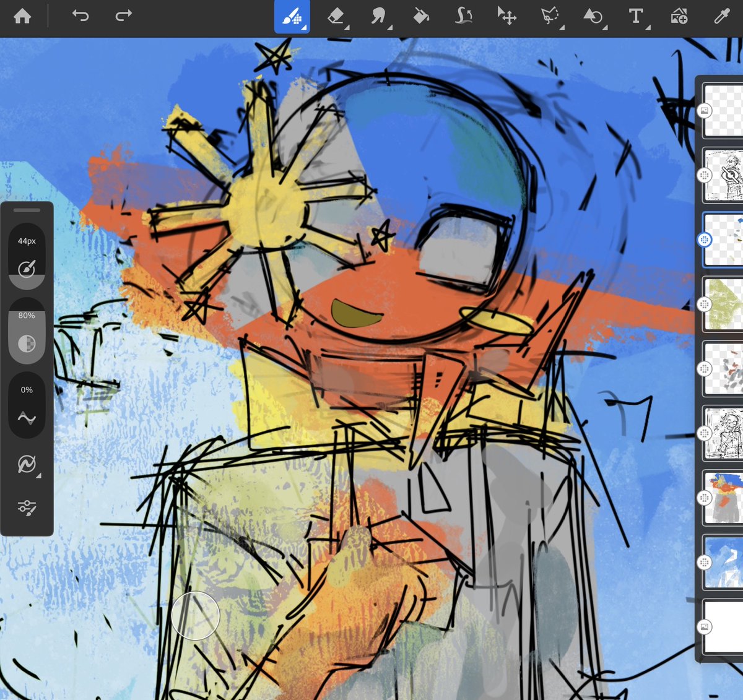Select the Eyedropper tool
The image size is (743, 700).
pyautogui.click(x=722, y=16)
